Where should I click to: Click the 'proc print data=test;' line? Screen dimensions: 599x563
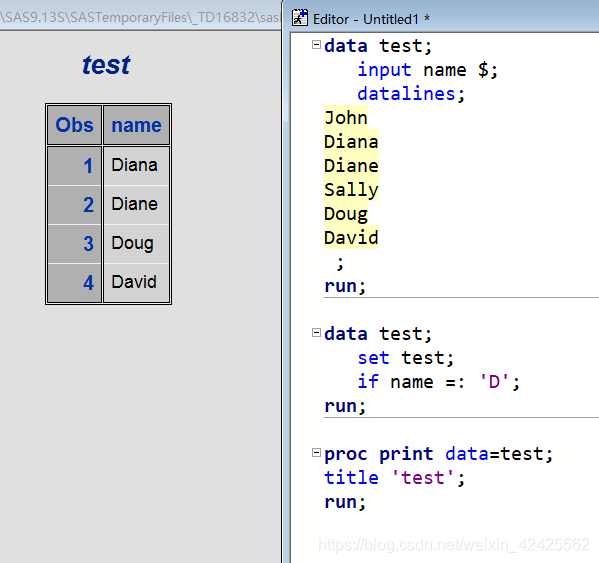pos(439,454)
